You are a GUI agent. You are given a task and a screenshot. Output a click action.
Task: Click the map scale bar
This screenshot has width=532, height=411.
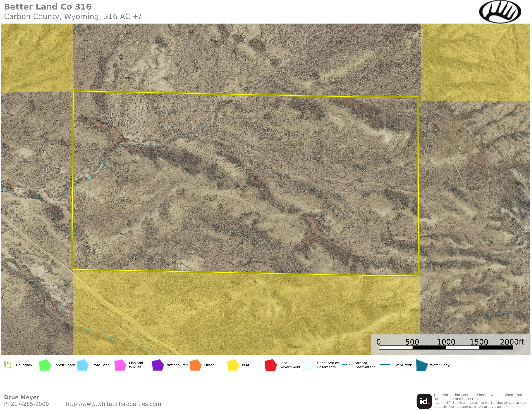(446, 347)
